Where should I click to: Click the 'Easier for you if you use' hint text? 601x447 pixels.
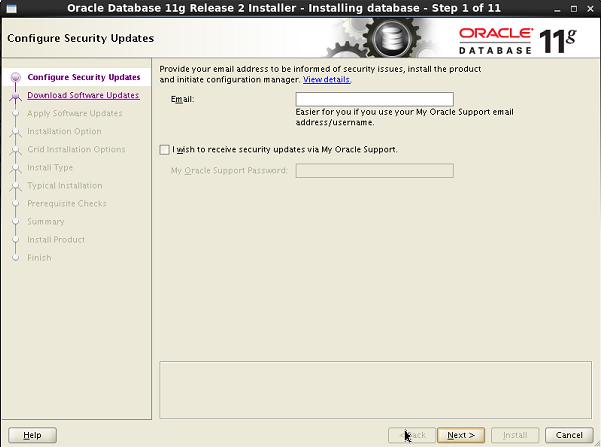click(404, 117)
